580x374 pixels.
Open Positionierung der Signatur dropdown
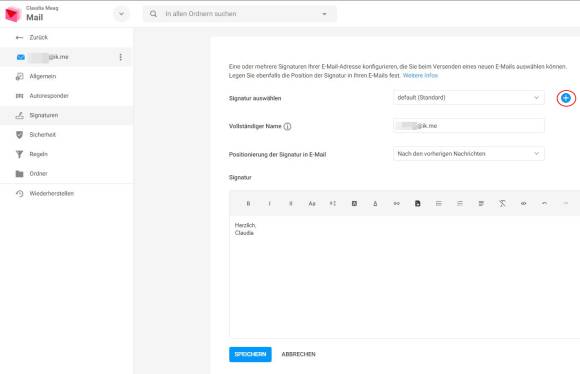469,154
